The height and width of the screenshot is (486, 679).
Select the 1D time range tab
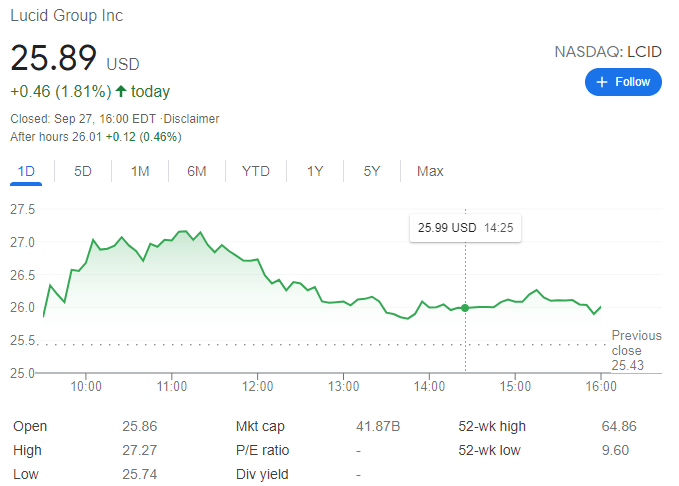click(x=27, y=171)
